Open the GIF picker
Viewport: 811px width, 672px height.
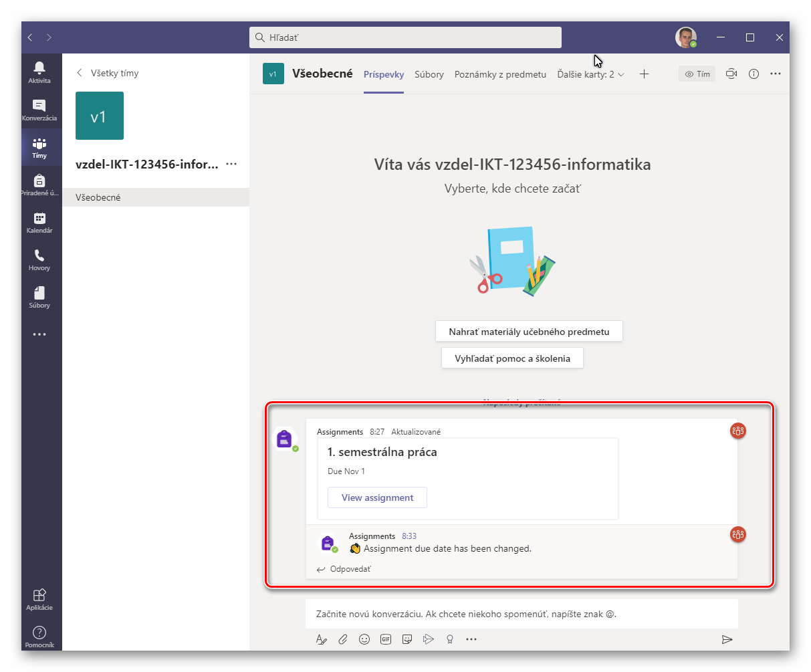386,639
